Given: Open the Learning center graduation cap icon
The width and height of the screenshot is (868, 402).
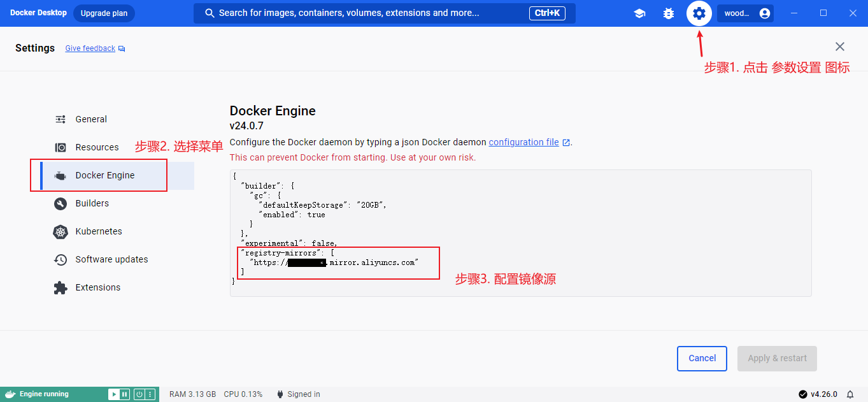Looking at the screenshot, I should tap(639, 13).
